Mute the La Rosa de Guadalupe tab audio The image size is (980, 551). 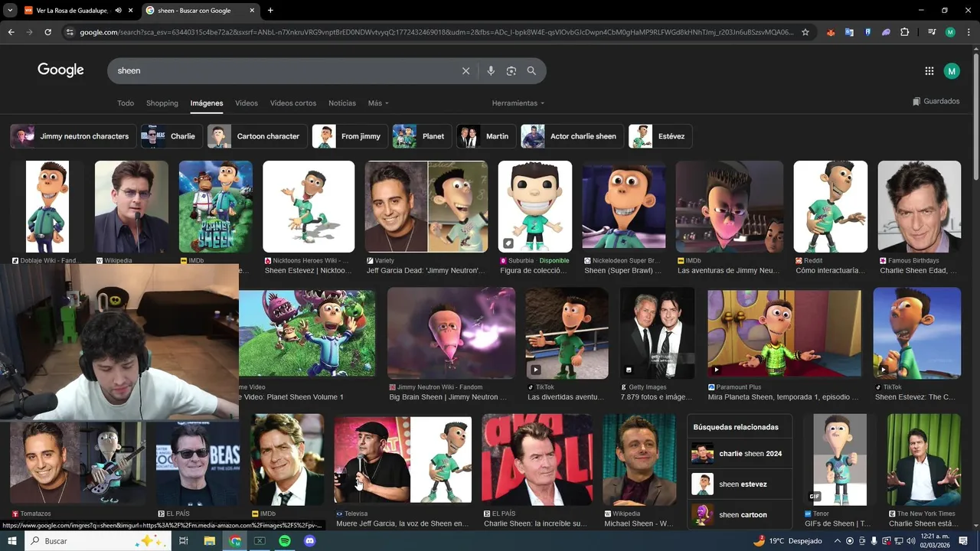[118, 11]
